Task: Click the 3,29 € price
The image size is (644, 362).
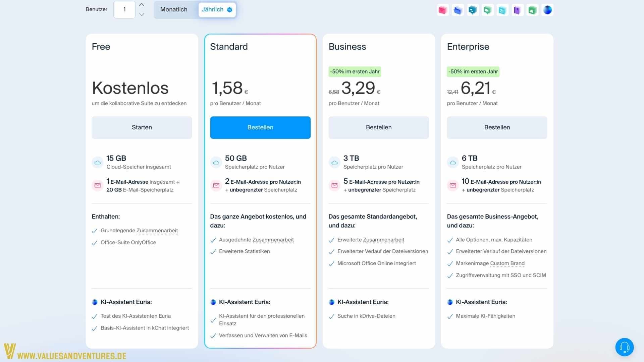Action: click(x=361, y=88)
